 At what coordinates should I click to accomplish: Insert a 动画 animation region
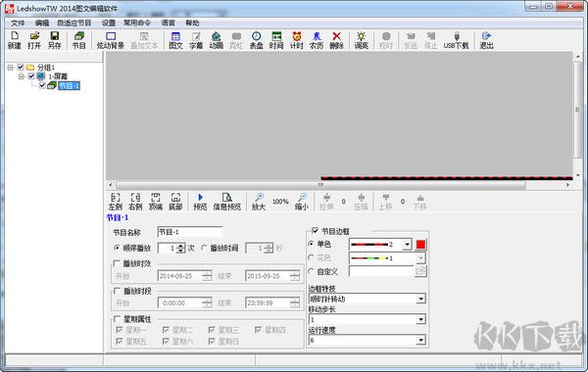pos(216,40)
